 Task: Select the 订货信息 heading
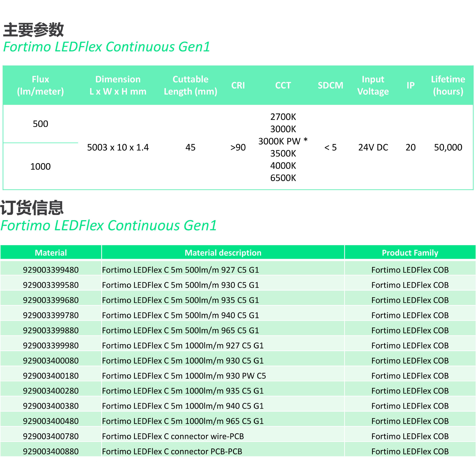(x=32, y=208)
